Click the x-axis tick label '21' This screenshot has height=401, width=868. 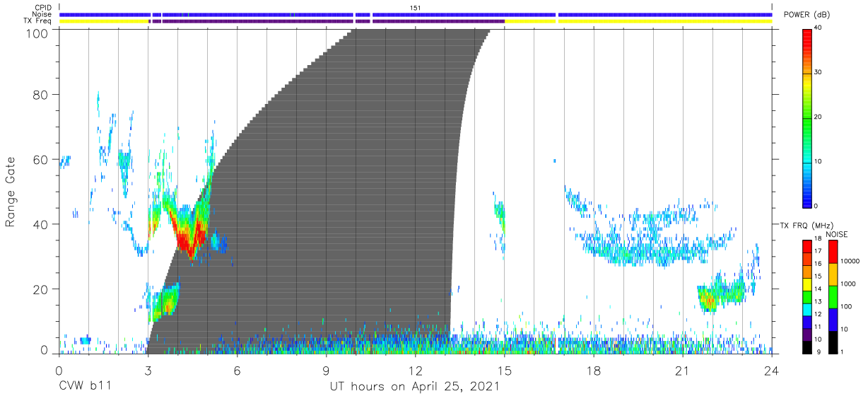(x=683, y=371)
